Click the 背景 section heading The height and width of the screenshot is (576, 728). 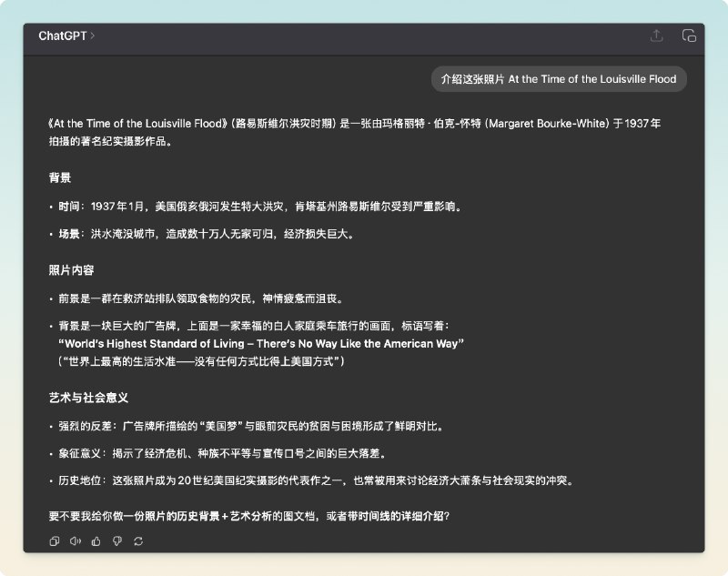coord(60,177)
